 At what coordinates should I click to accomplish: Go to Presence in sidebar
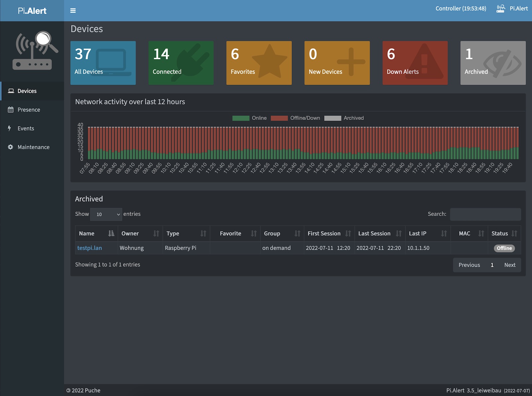point(29,110)
